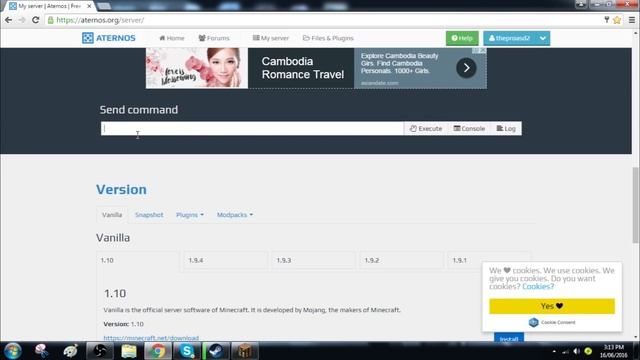Show hidden tray icons arrow
The width and height of the screenshot is (640, 360).
(554, 351)
